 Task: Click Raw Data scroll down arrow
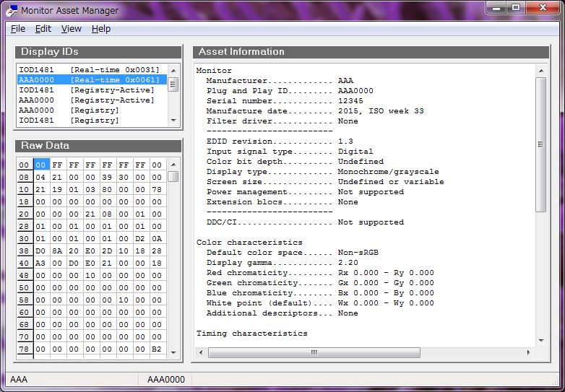point(173,353)
